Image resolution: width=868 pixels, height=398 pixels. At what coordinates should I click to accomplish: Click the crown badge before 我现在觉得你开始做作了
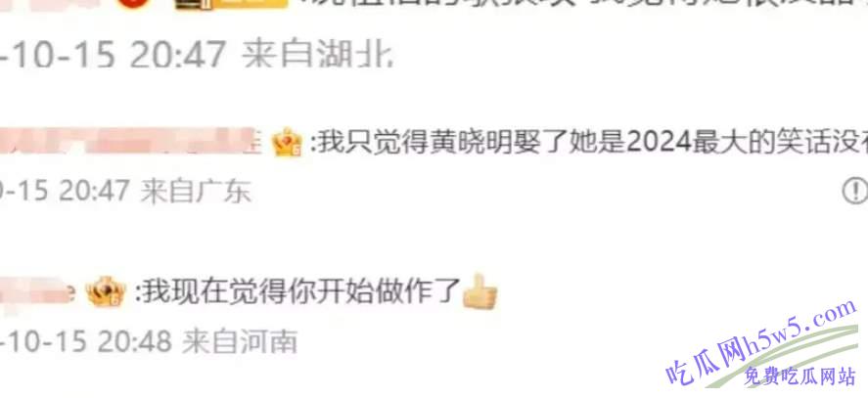click(x=106, y=291)
